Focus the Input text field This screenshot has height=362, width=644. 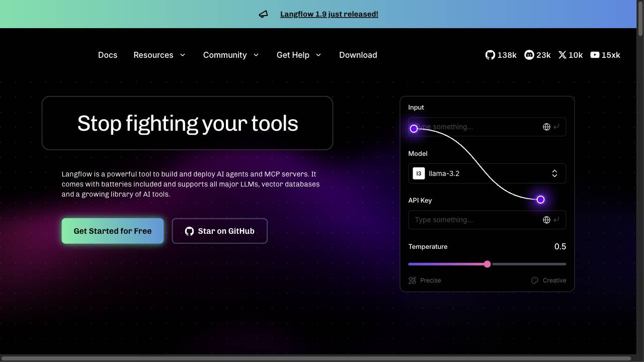click(487, 127)
